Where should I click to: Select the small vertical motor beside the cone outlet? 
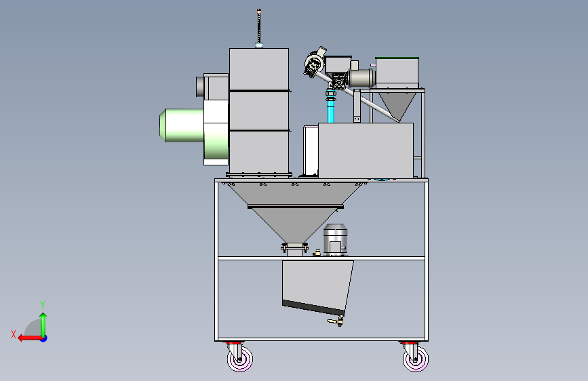point(335,240)
